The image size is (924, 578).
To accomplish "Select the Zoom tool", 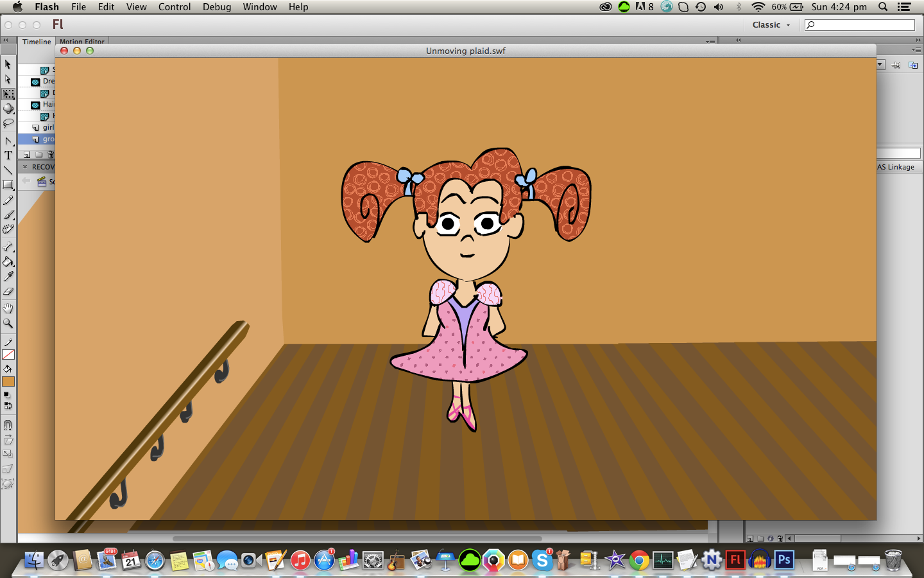I will pos(8,322).
